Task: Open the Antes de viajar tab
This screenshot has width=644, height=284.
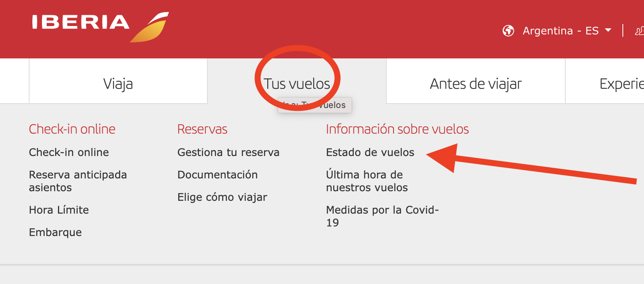Action: pos(476,81)
